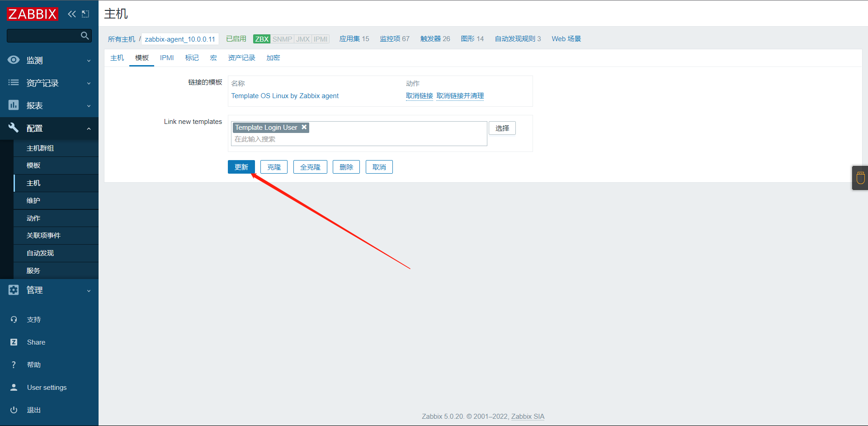Switch to the 模板 tab

142,58
